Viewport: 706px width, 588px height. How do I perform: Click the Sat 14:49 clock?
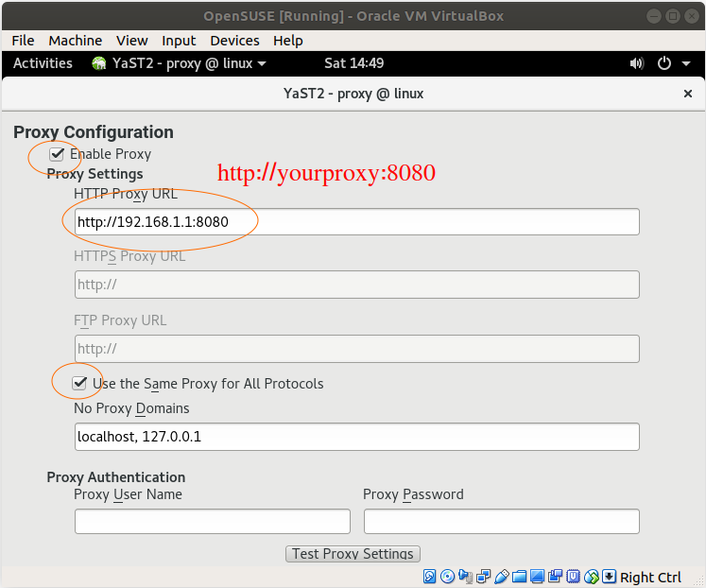click(353, 63)
